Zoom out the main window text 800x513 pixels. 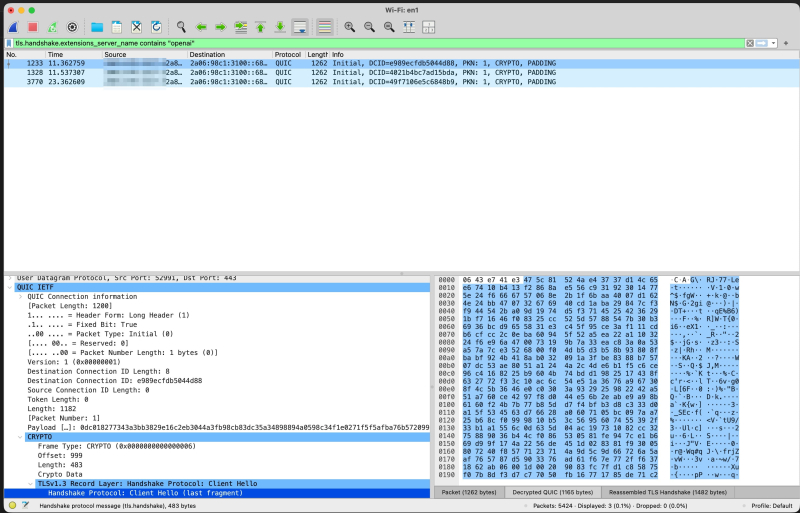point(369,27)
